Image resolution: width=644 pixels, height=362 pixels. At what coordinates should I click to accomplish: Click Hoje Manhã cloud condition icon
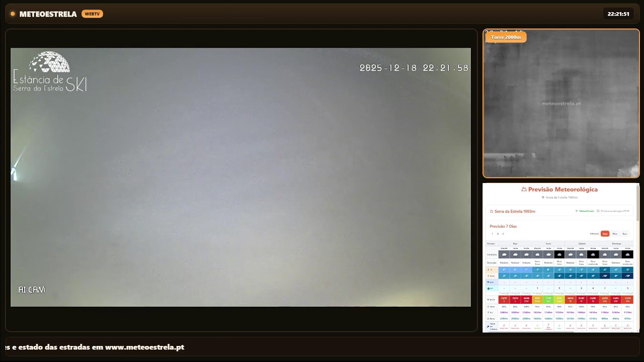(504, 254)
